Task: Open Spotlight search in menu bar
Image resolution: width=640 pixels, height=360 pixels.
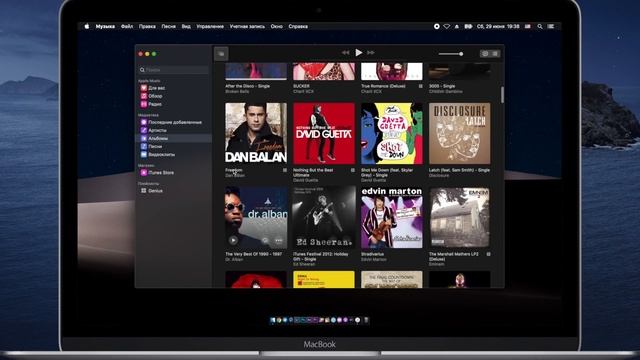Action: coord(540,26)
